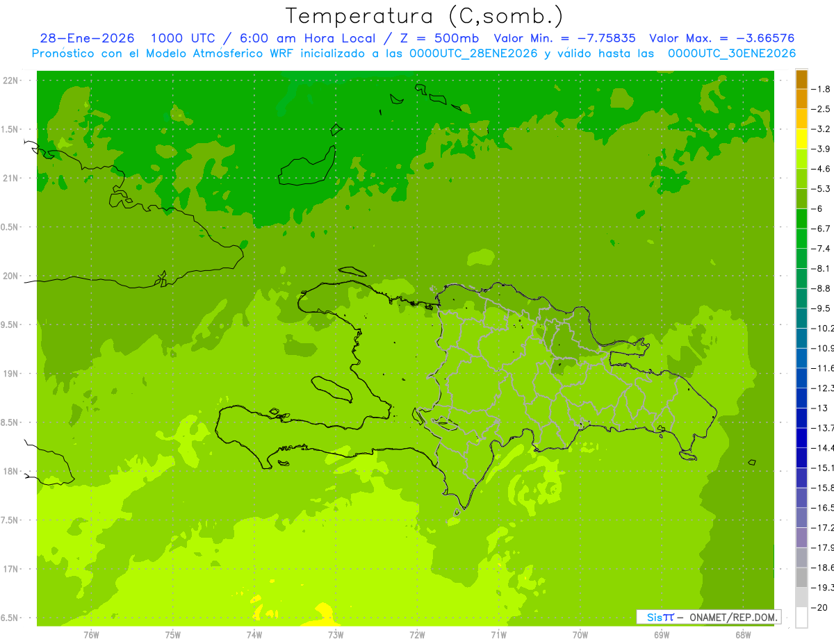Click the "0.5N" latitude label

tap(10, 227)
